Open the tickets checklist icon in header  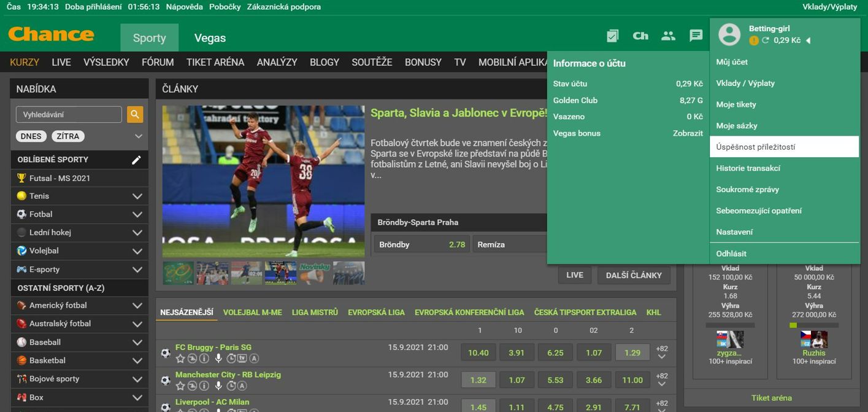[x=612, y=36]
